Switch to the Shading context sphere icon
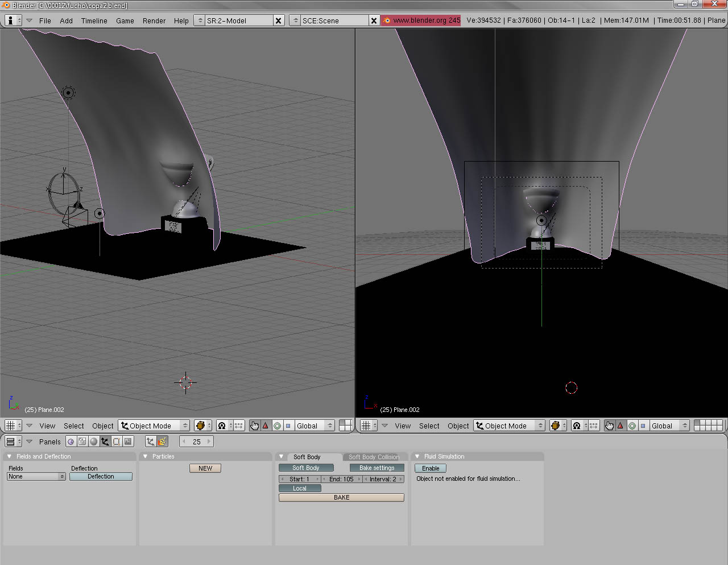This screenshot has height=565, width=728. tap(94, 442)
